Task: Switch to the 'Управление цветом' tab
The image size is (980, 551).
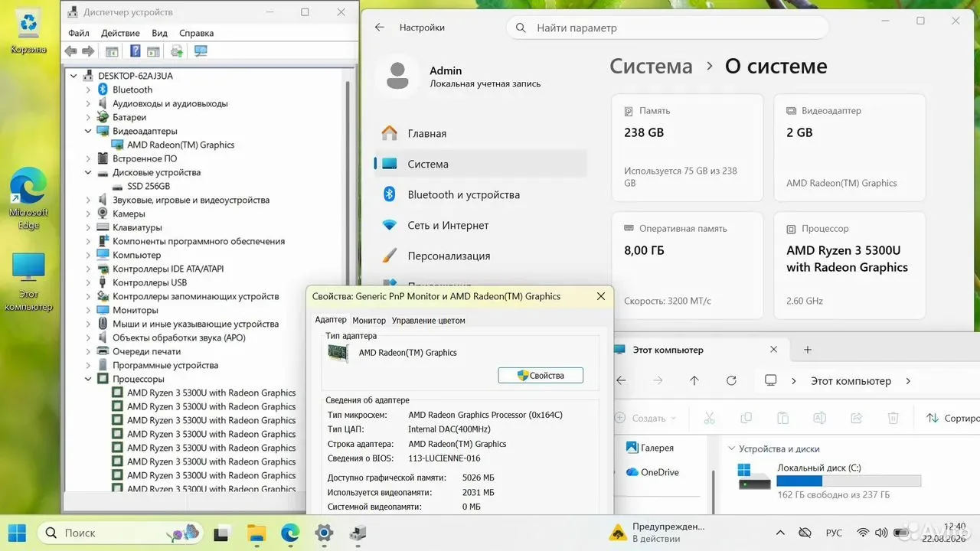Action: pos(429,321)
